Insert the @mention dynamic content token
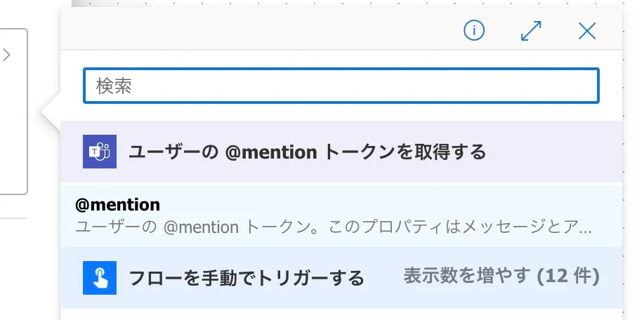Viewport: 644px width, 320px height. [118, 205]
